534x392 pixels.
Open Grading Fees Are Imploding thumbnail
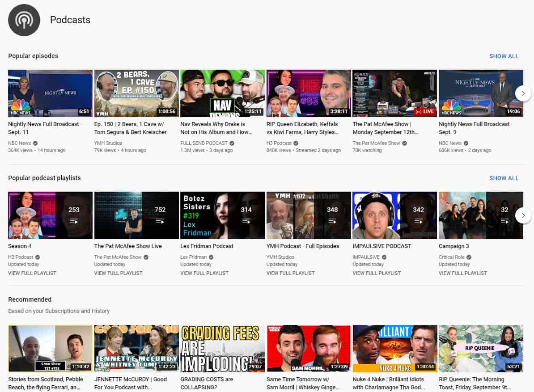coord(222,349)
